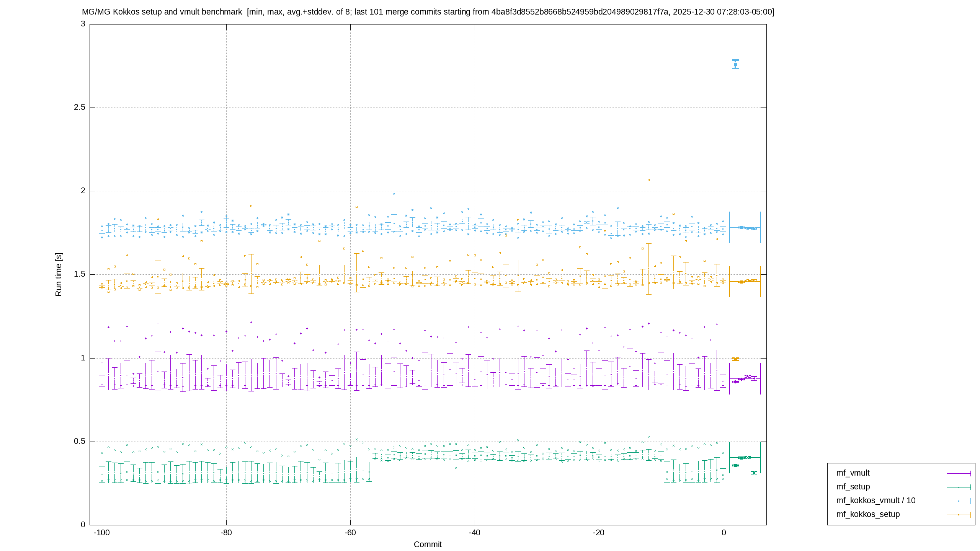The image size is (980, 551).
Task: Click the -100 tick label on the x-axis
Action: pyautogui.click(x=102, y=533)
